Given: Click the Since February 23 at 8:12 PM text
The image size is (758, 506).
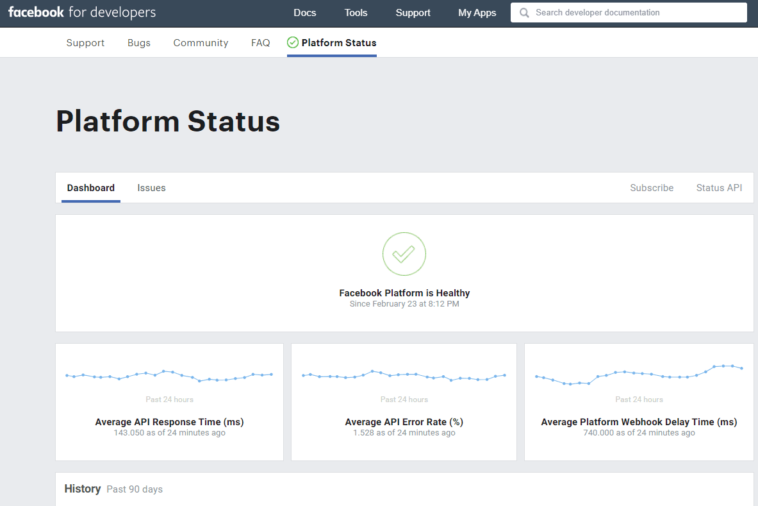Looking at the screenshot, I should (x=404, y=304).
